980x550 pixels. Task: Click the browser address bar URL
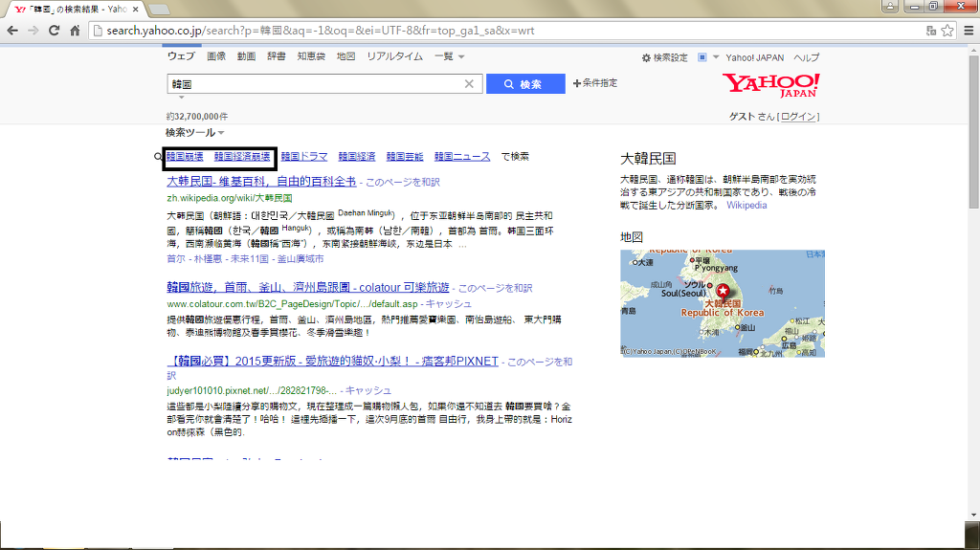click(320, 31)
